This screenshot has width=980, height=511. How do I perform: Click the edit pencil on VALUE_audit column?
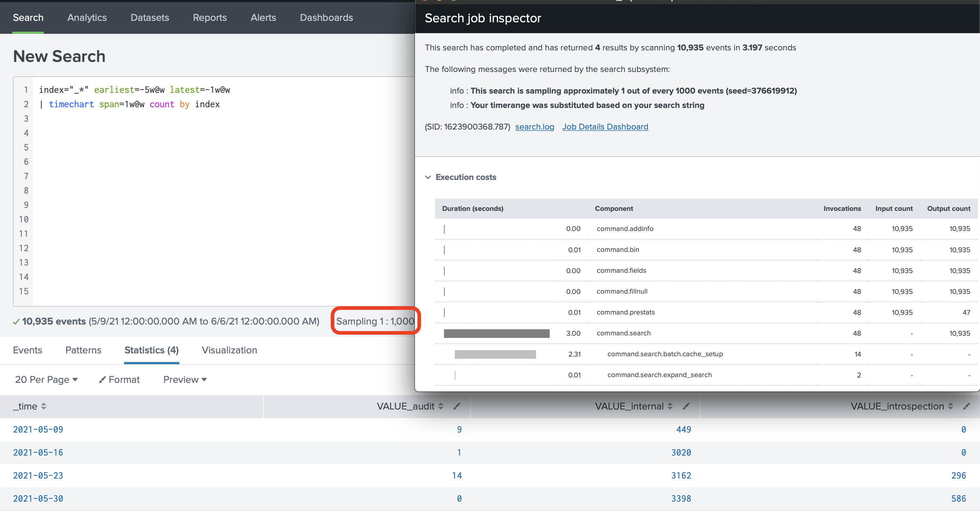457,406
